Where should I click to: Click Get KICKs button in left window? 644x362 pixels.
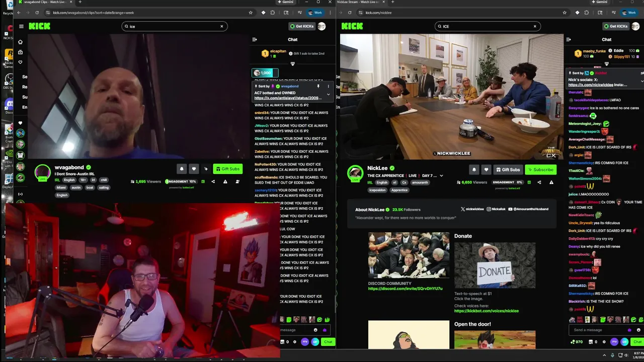click(x=302, y=26)
